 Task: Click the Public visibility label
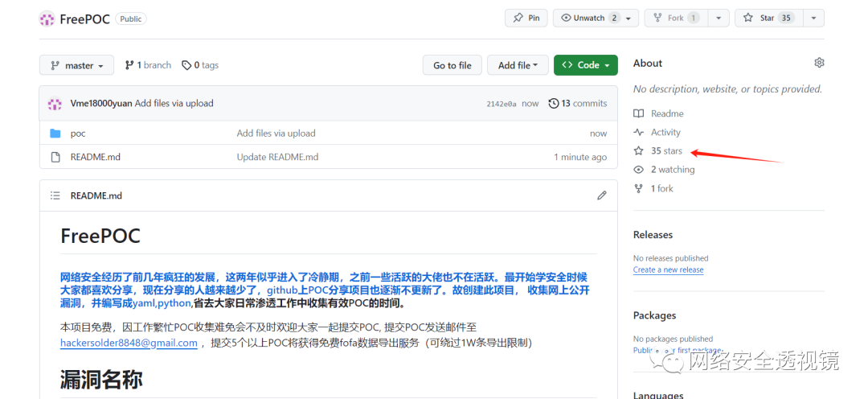(x=131, y=19)
